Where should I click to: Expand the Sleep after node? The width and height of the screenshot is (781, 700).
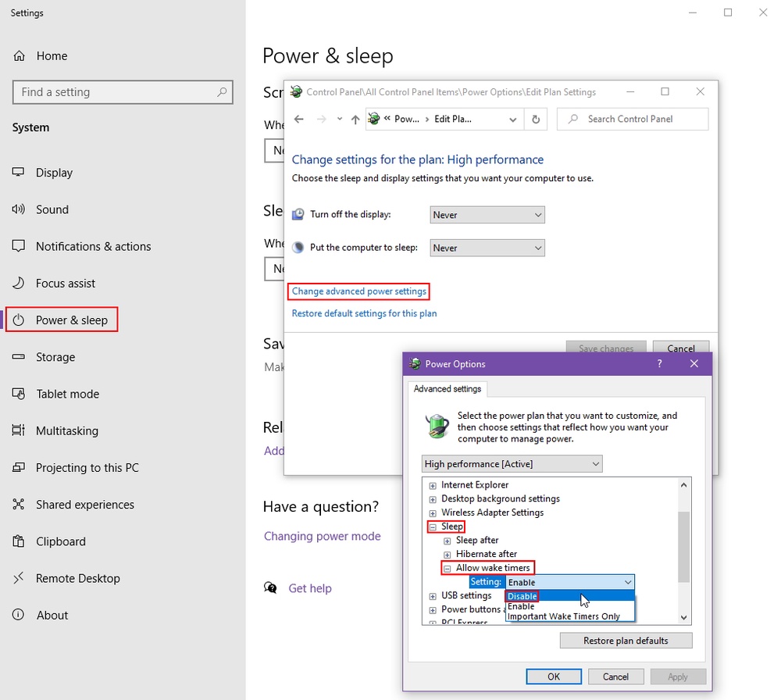point(448,541)
